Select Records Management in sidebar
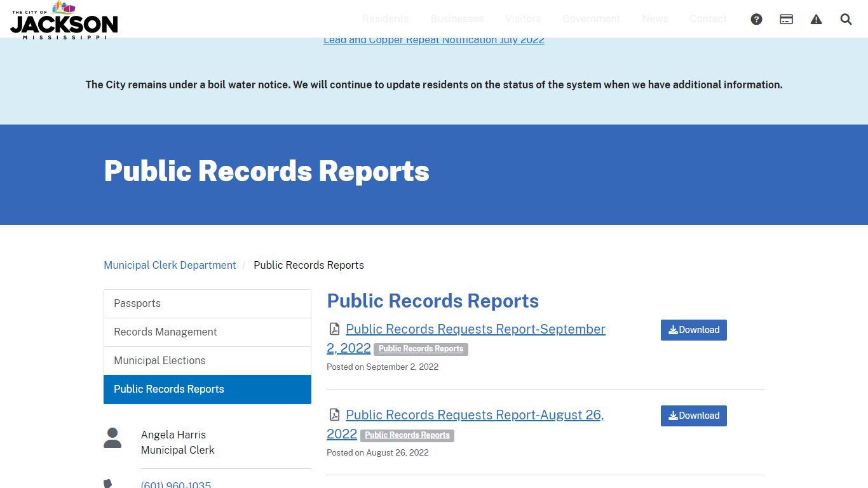The image size is (868, 488). 207,332
